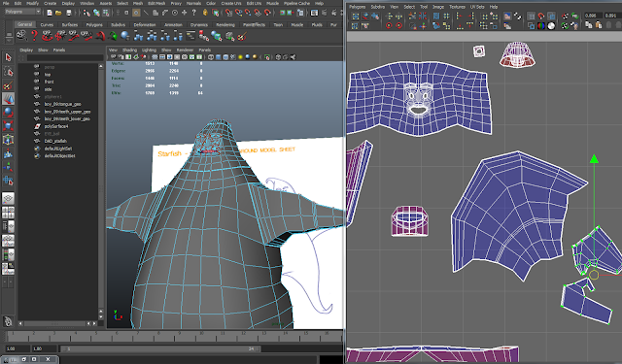Open the Textures dropdown in UV editor
622x364 pixels.
coord(457,7)
